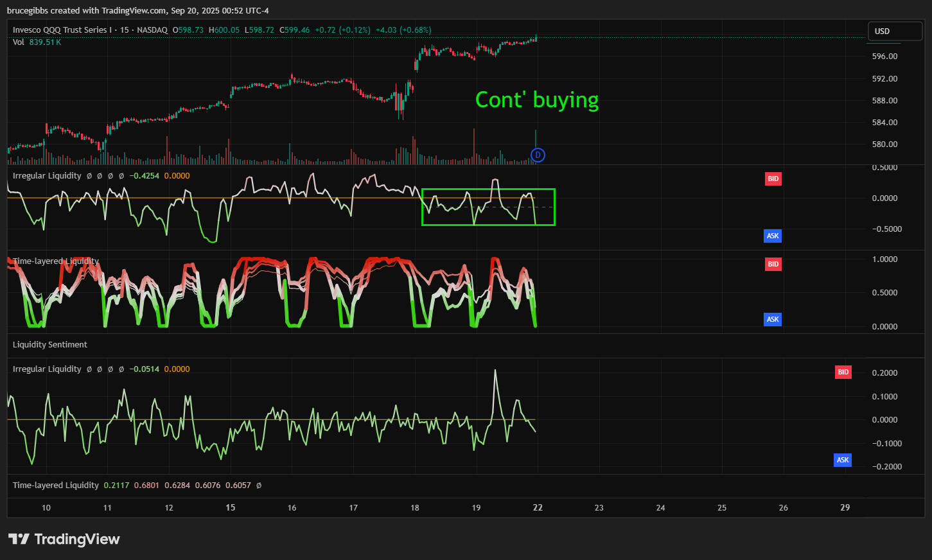
Task: Click date 11 on the time axis
Action: pyautogui.click(x=107, y=507)
